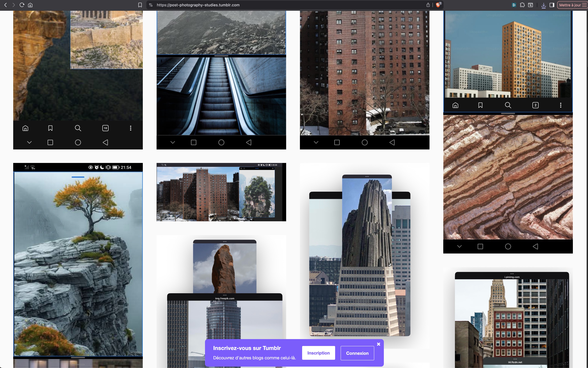
Task: Click the browser back arrow
Action: pos(5,5)
